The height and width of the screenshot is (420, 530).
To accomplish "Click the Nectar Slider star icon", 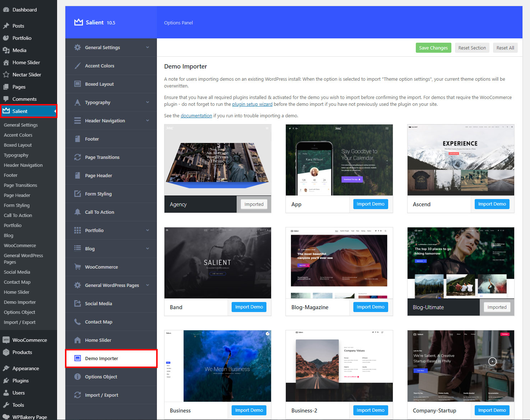I will click(6, 75).
